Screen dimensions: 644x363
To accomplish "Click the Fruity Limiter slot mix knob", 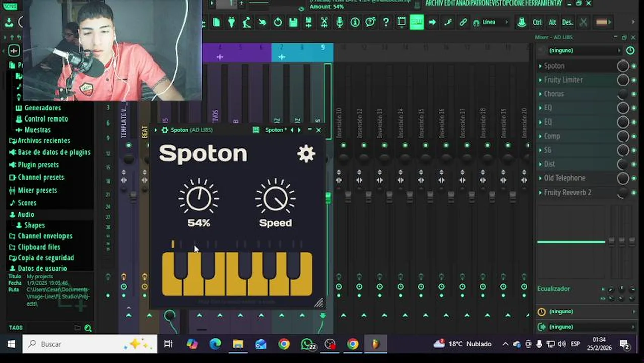I will pyautogui.click(x=623, y=80).
